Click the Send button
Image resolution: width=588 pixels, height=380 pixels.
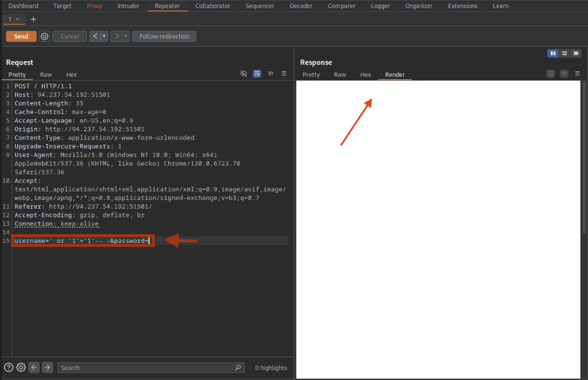pos(21,37)
